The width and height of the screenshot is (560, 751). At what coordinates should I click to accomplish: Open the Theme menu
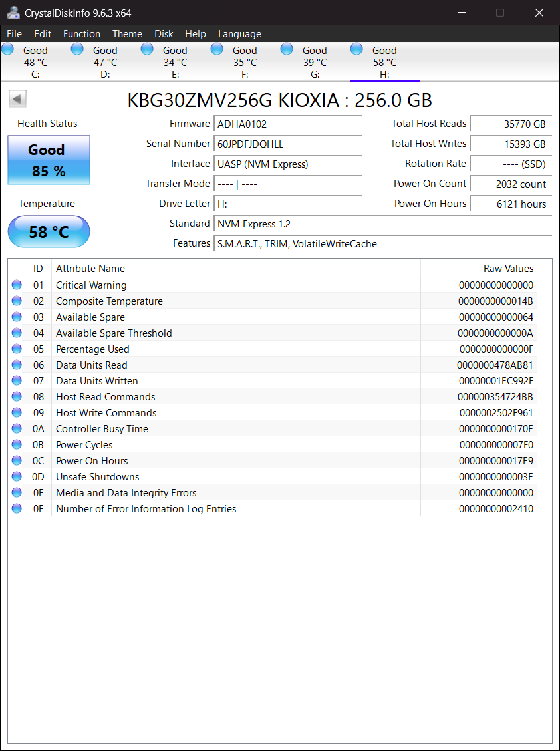coord(127,33)
